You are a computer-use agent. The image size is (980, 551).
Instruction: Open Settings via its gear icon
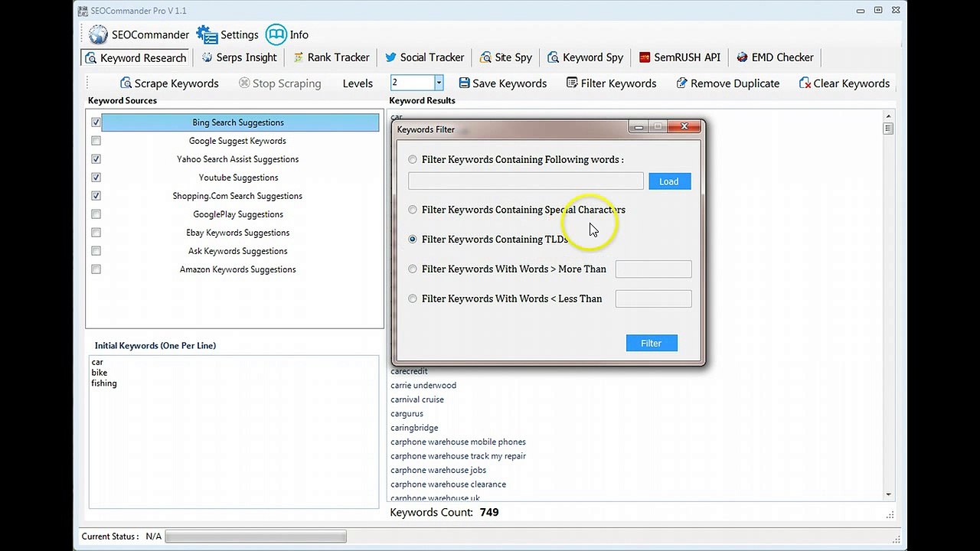coord(207,34)
